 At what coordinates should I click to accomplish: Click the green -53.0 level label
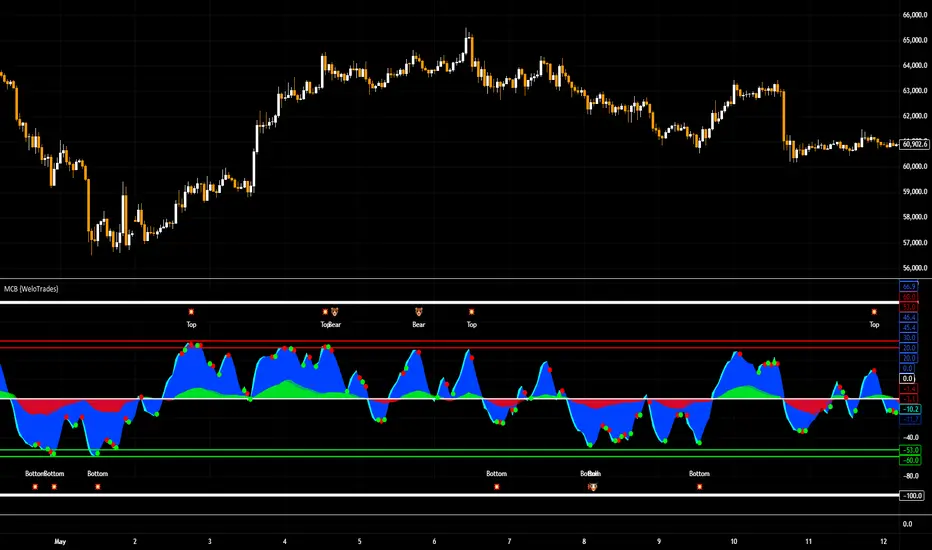point(911,450)
